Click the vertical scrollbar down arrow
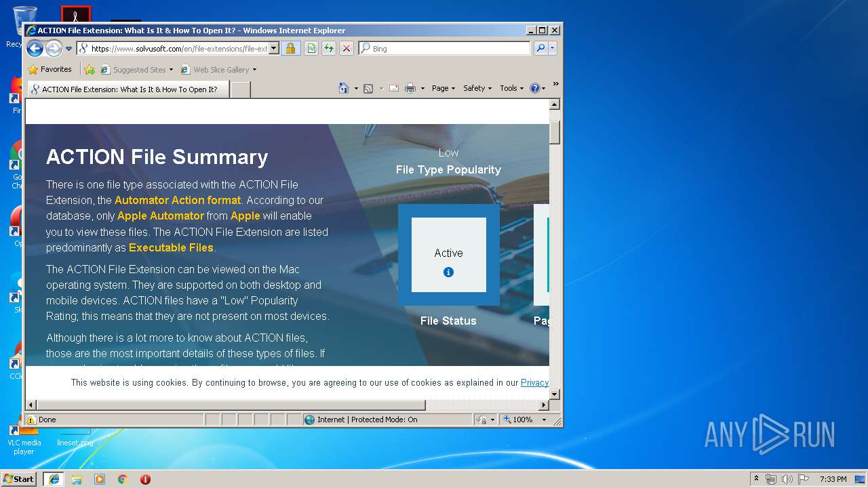This screenshot has width=868, height=488. pyautogui.click(x=555, y=394)
